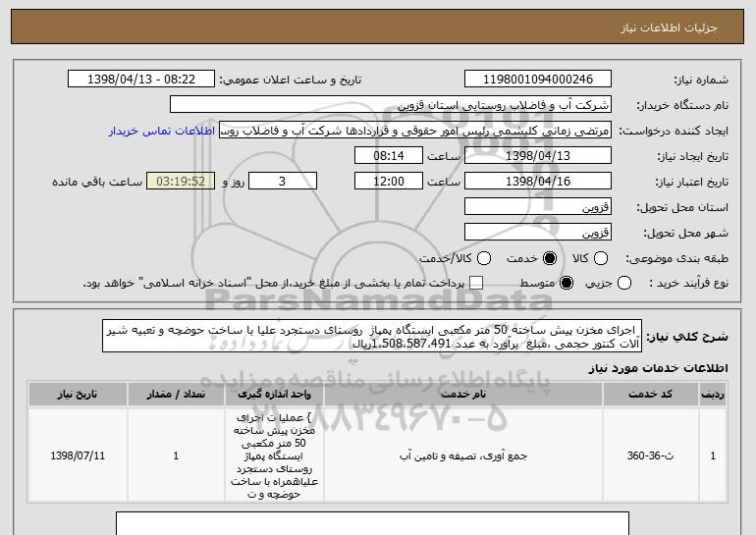Viewport: 756px width, 535px height.
Task: Click the request creator field مرتضی زمانی
Action: [x=415, y=131]
